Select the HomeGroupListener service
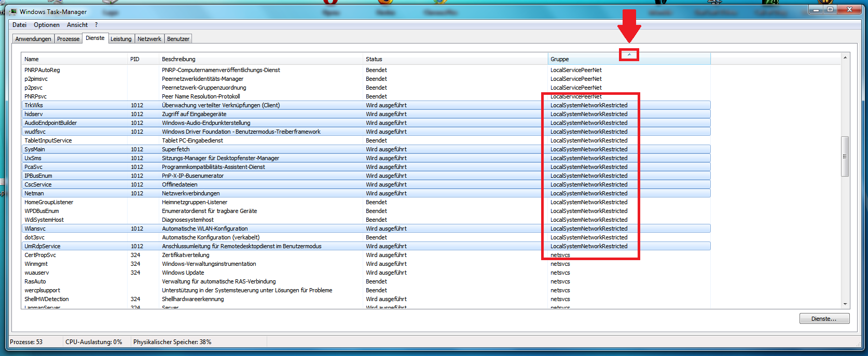 click(49, 202)
